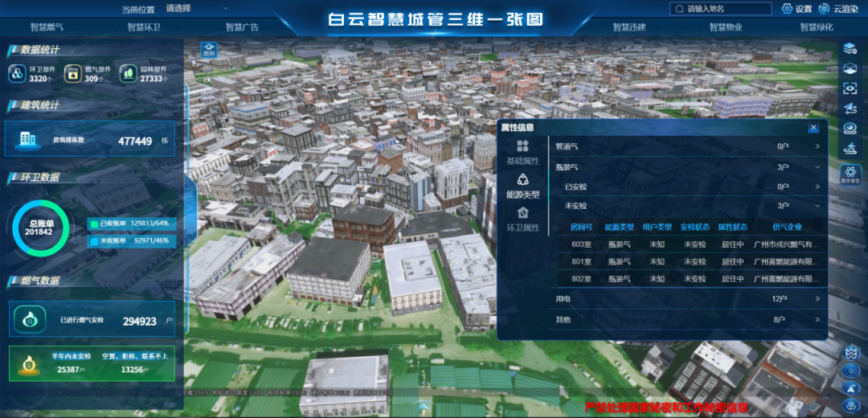Click the 请输入地名 search field
This screenshot has height=418, width=868.
(723, 9)
